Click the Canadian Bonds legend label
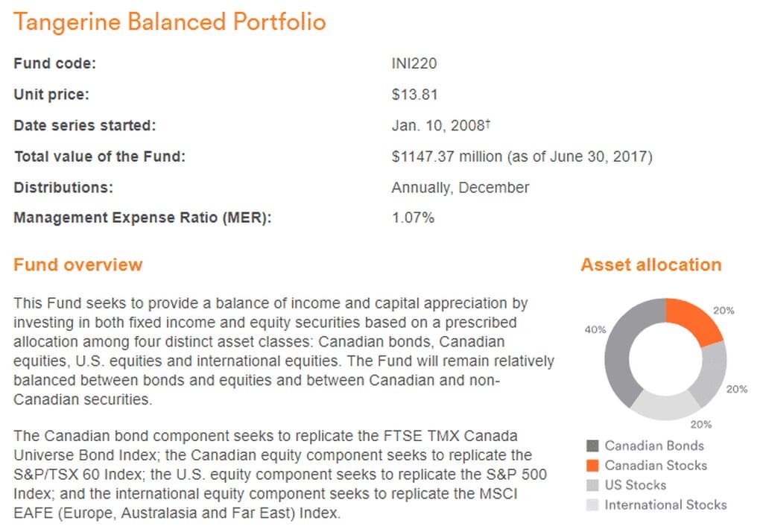The width and height of the screenshot is (763, 532). [654, 446]
